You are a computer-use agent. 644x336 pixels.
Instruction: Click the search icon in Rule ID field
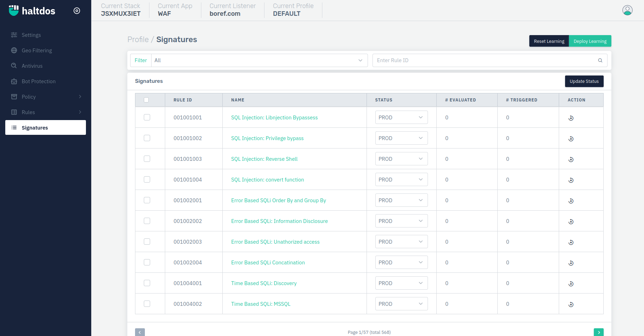[600, 60]
